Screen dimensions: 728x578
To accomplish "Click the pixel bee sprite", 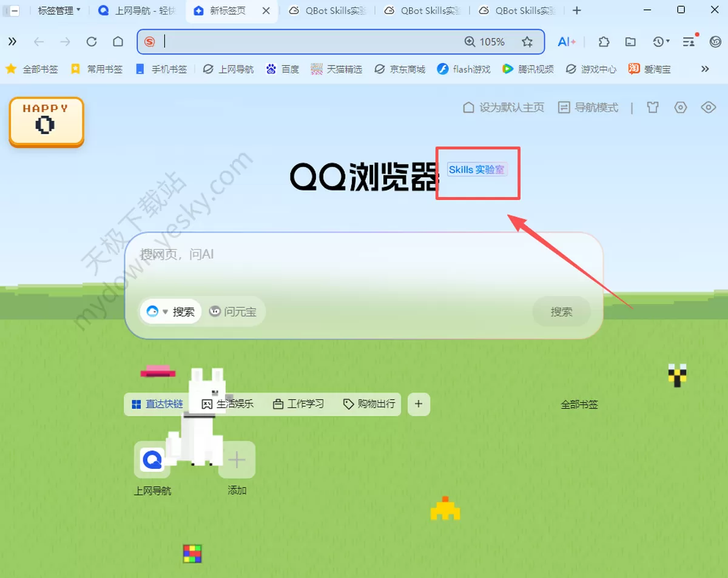I will [677, 375].
